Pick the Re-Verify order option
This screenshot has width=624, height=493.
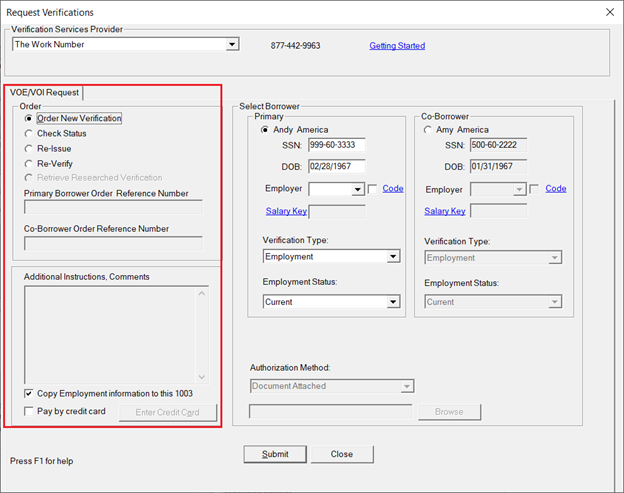pyautogui.click(x=29, y=163)
